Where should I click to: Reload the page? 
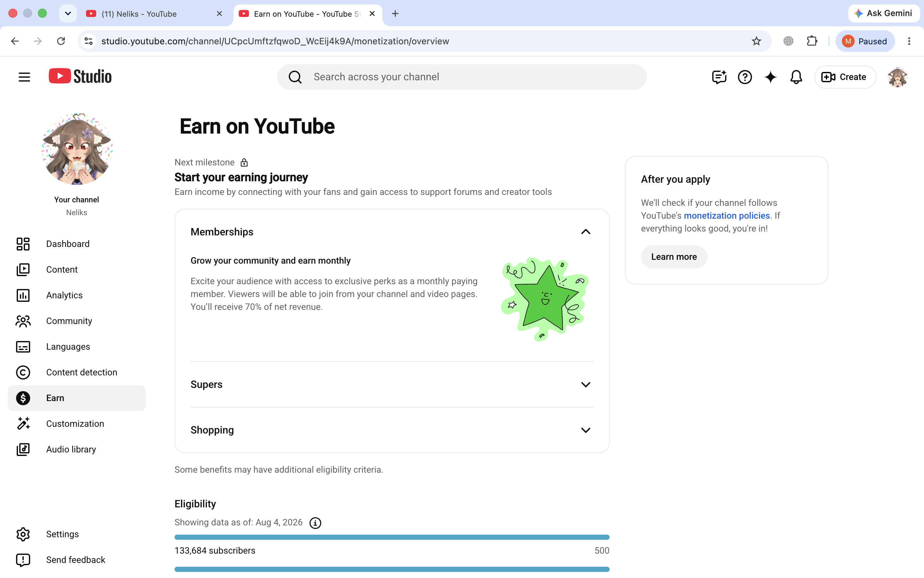pyautogui.click(x=61, y=41)
